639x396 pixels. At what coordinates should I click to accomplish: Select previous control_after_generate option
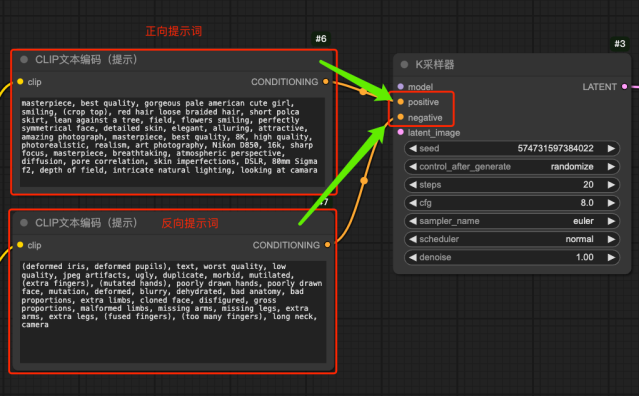pyautogui.click(x=413, y=166)
